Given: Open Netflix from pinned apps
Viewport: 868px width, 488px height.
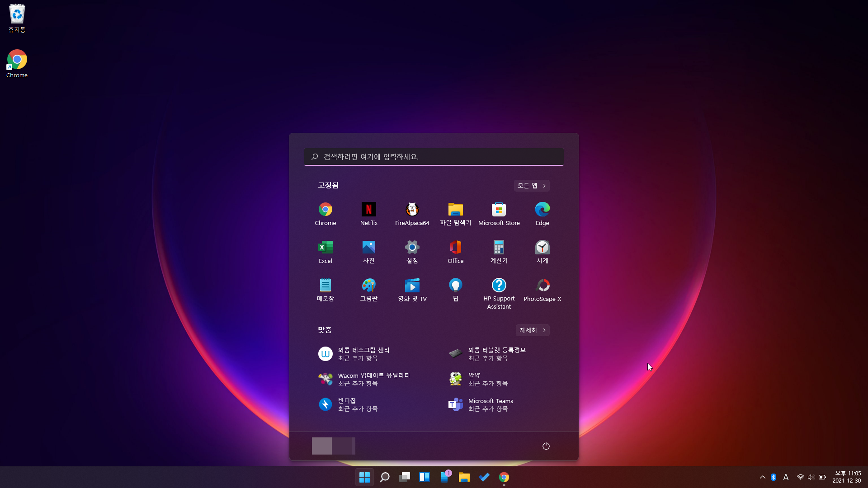Looking at the screenshot, I should click(x=368, y=213).
